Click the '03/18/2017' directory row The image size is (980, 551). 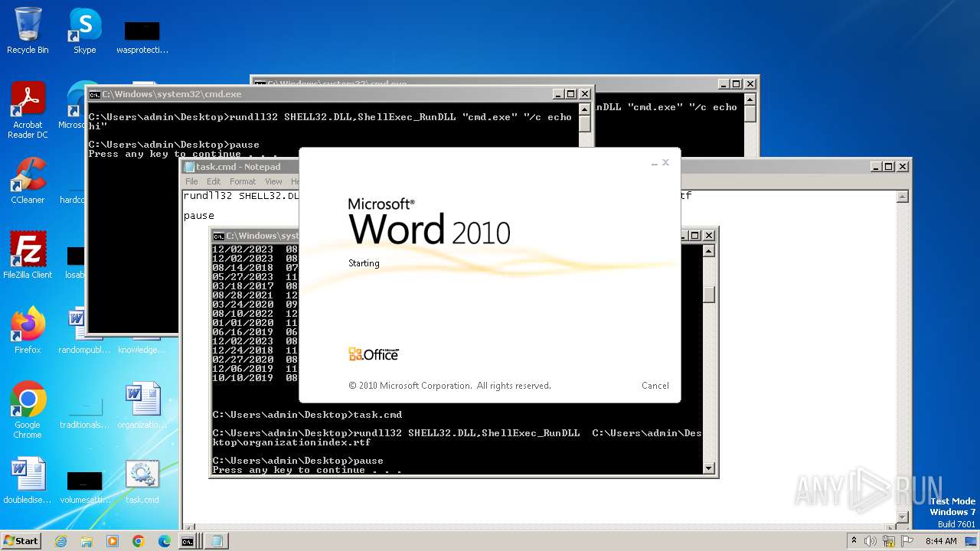255,286
